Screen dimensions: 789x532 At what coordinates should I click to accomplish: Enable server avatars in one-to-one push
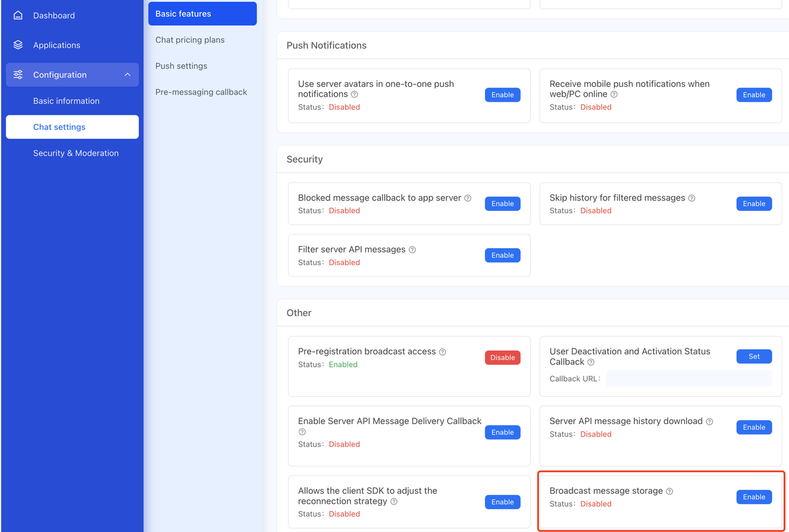503,95
